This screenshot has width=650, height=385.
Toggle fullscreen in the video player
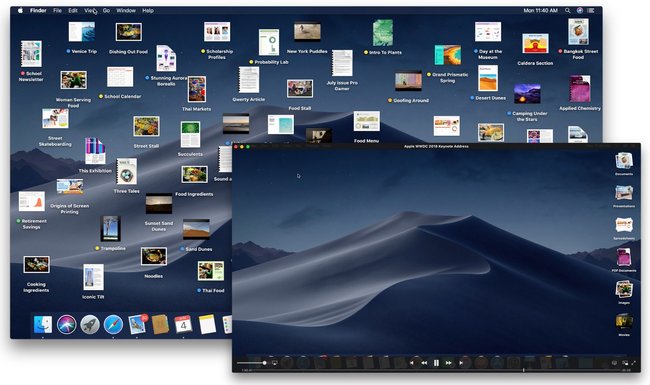pos(633,363)
